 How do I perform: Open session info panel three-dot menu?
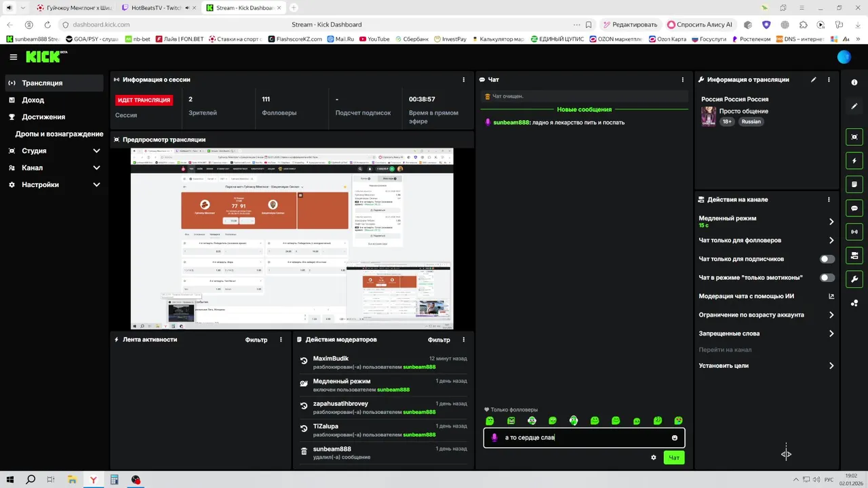coord(464,79)
